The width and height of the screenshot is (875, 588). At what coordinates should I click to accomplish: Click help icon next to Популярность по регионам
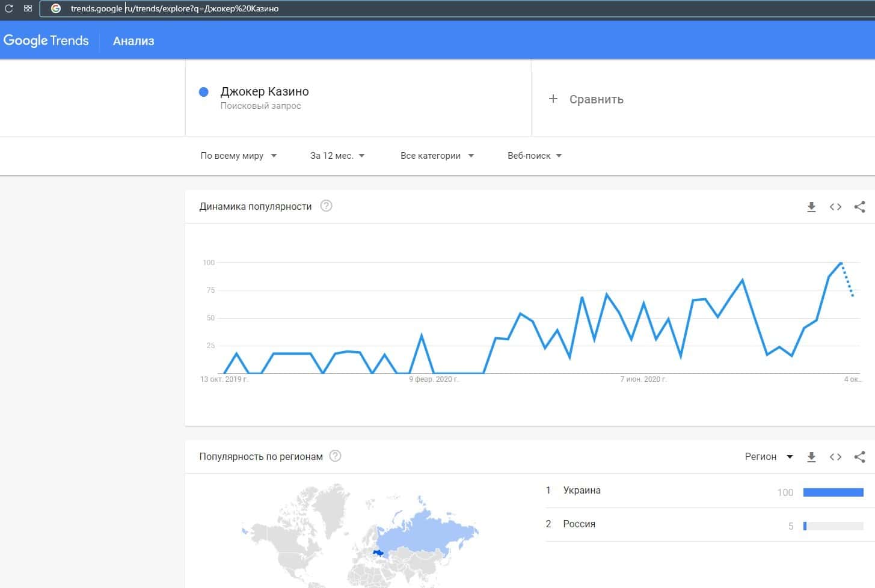(336, 456)
